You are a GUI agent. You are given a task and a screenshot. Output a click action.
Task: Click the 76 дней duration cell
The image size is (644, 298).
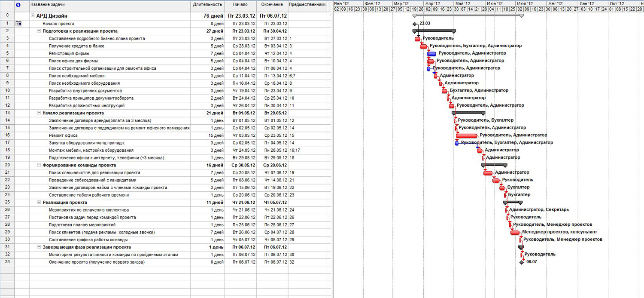pyautogui.click(x=207, y=16)
